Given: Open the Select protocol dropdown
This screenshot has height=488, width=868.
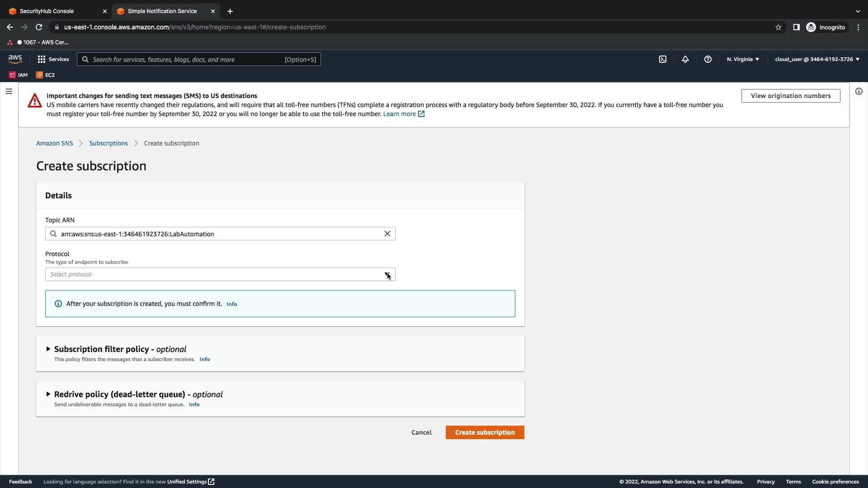Looking at the screenshot, I should point(220,274).
